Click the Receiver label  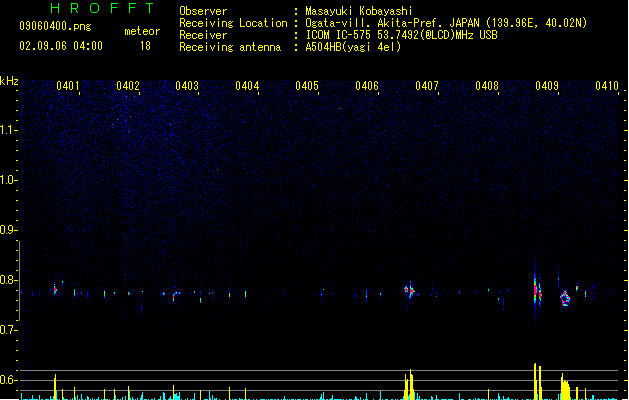[x=203, y=35]
